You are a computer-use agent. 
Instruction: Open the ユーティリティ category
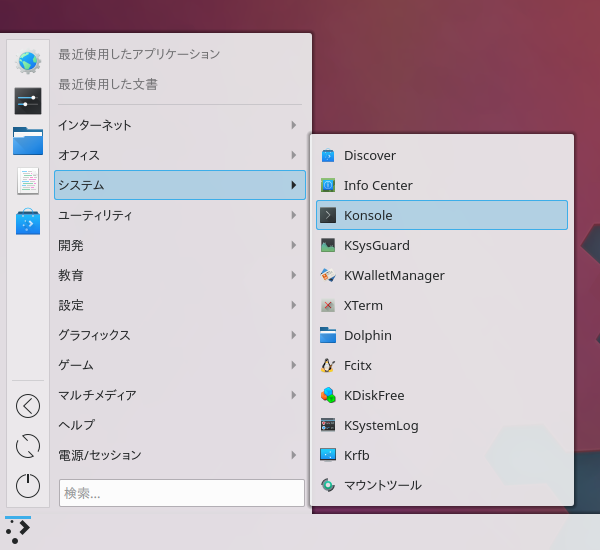point(180,215)
